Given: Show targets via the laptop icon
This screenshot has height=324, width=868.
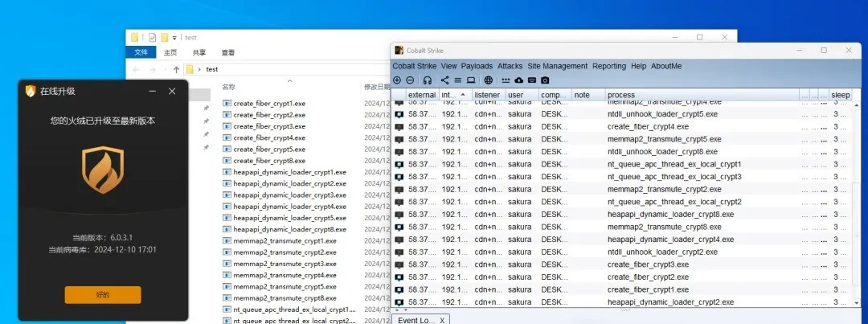Looking at the screenshot, I should coord(470,80).
